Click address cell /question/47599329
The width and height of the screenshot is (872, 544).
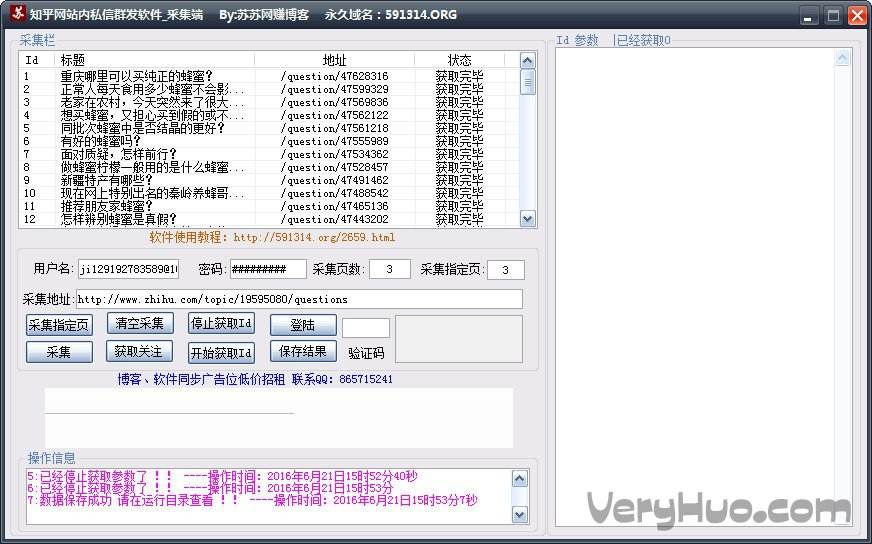pos(334,89)
